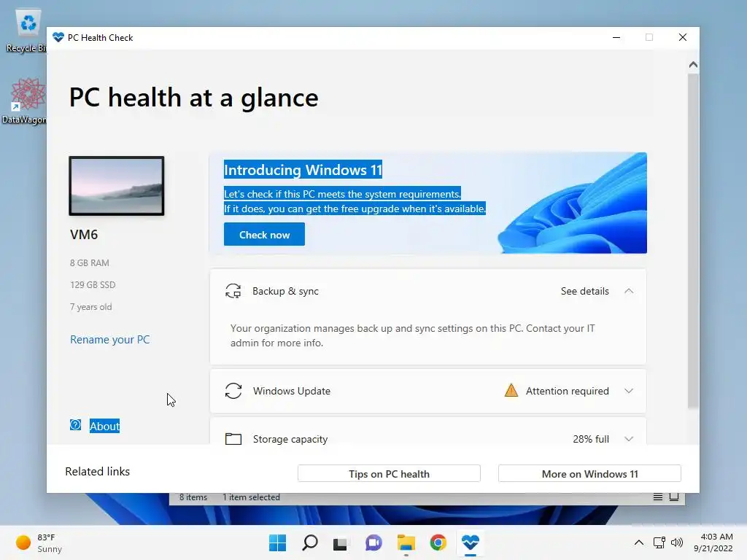Click the PC Health Check heart icon in title bar
747x560 pixels.
pyautogui.click(x=58, y=37)
